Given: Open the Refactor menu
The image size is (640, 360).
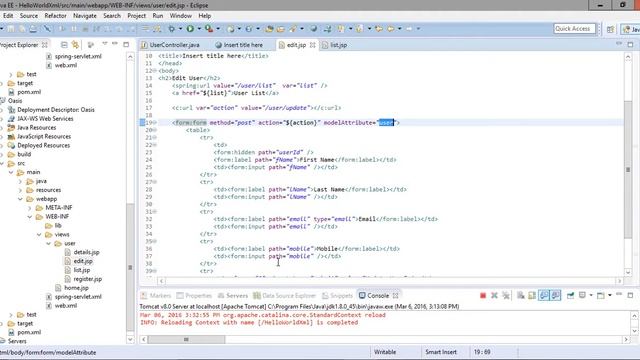Looking at the screenshot, I should [x=55, y=16].
